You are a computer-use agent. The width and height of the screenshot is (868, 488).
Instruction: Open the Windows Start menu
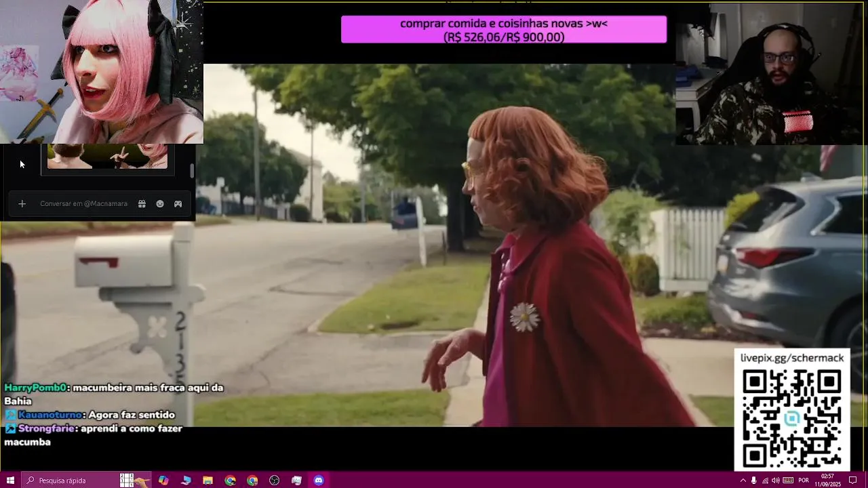click(x=10, y=481)
